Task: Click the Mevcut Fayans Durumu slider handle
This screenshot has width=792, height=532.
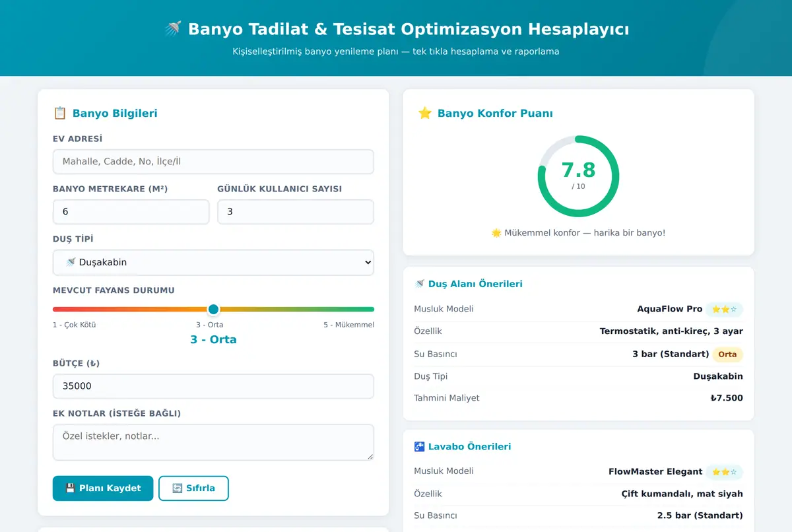Action: 213,309
